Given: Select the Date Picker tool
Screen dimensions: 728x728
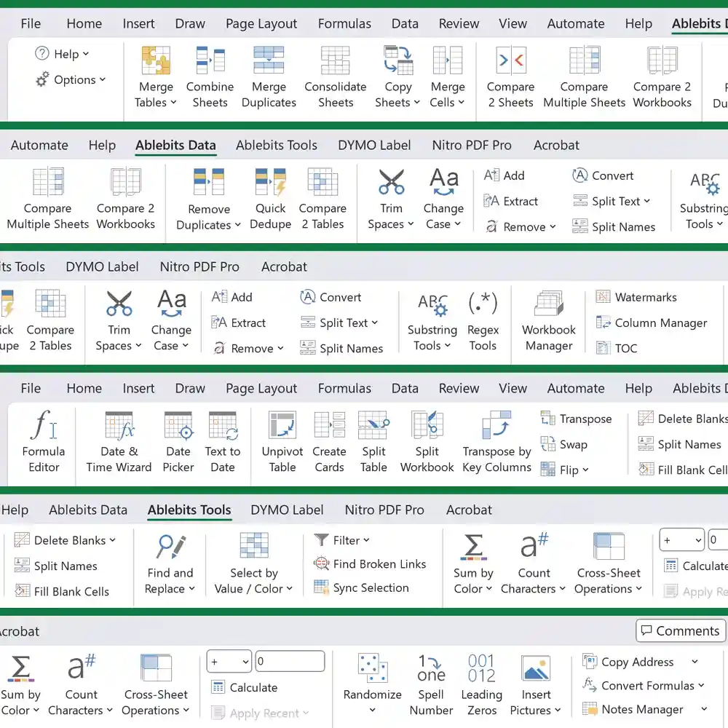Looking at the screenshot, I should coord(178,442).
